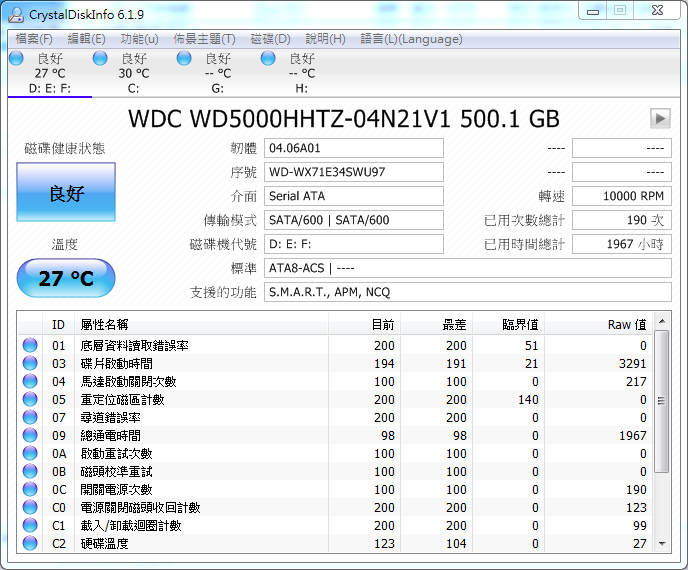688x570 pixels.
Task: Select the 總通電時間 attribute row
Action: tap(335, 435)
